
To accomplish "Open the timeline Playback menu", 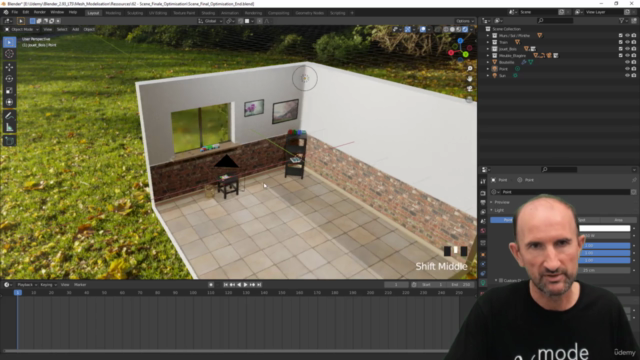I will 27,284.
